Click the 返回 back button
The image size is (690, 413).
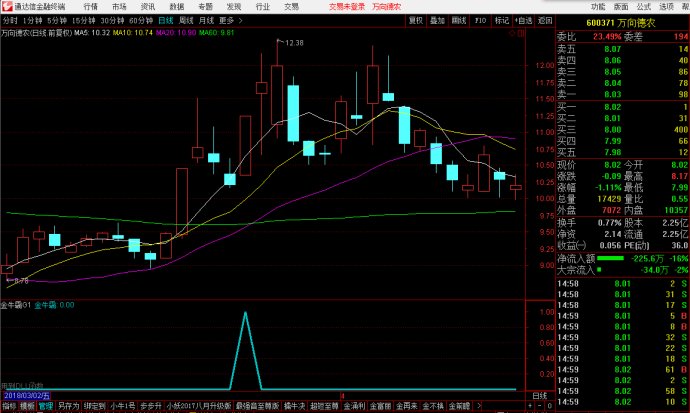coord(545,20)
